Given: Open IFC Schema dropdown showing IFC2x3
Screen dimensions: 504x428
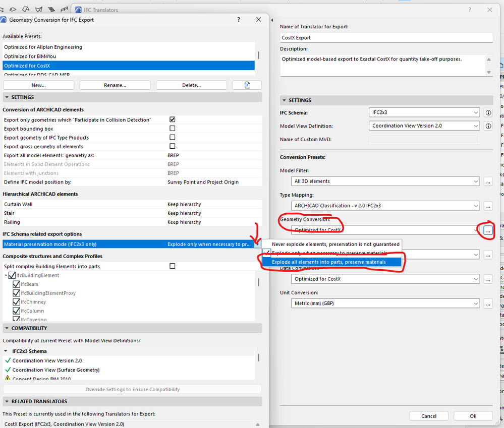Looking at the screenshot, I should [424, 112].
